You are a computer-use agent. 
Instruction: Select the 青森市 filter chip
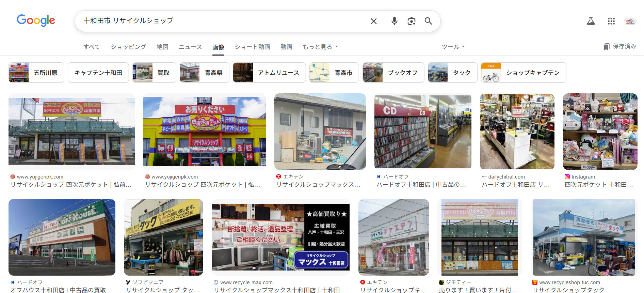(334, 73)
